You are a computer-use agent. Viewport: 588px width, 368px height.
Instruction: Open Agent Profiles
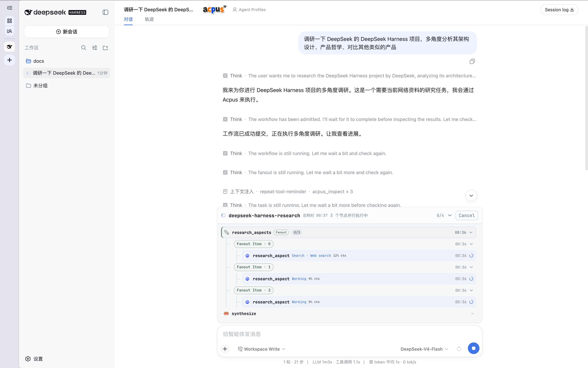249,10
